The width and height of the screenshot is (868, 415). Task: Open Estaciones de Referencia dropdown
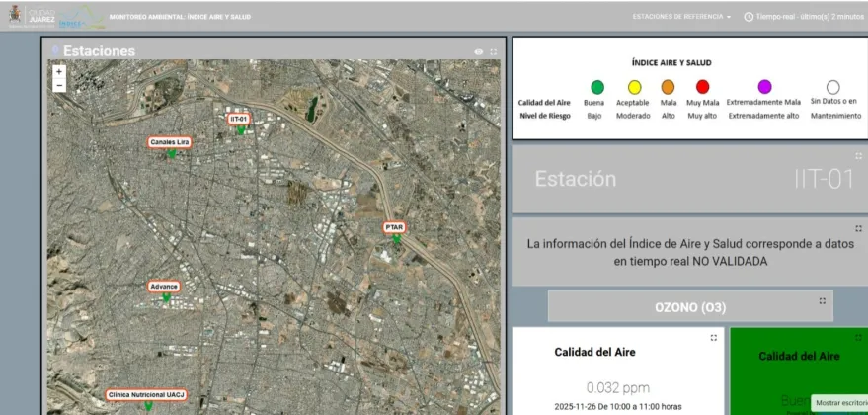point(682,17)
